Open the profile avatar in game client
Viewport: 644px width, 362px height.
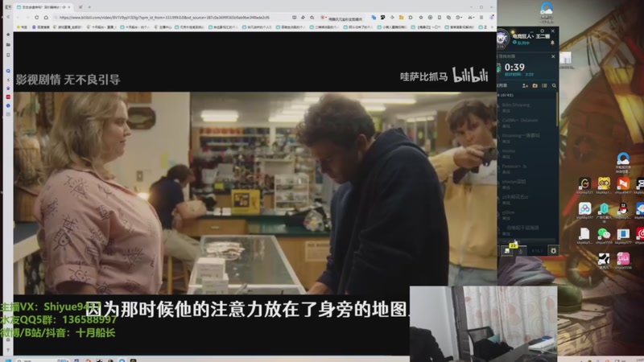tap(502, 38)
